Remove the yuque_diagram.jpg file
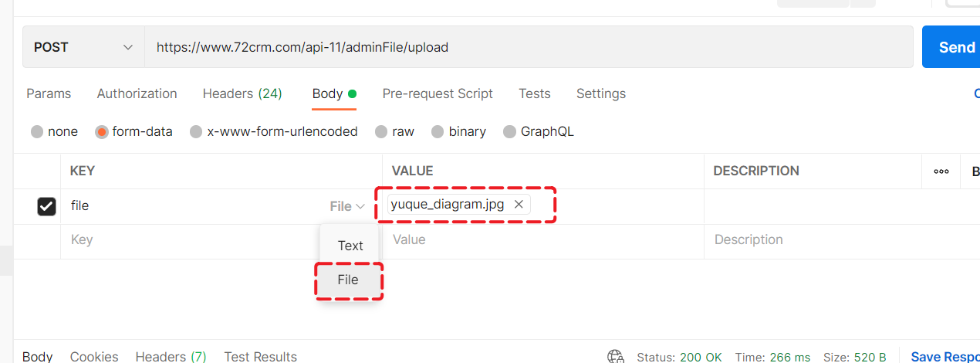The width and height of the screenshot is (980, 363). click(x=519, y=205)
